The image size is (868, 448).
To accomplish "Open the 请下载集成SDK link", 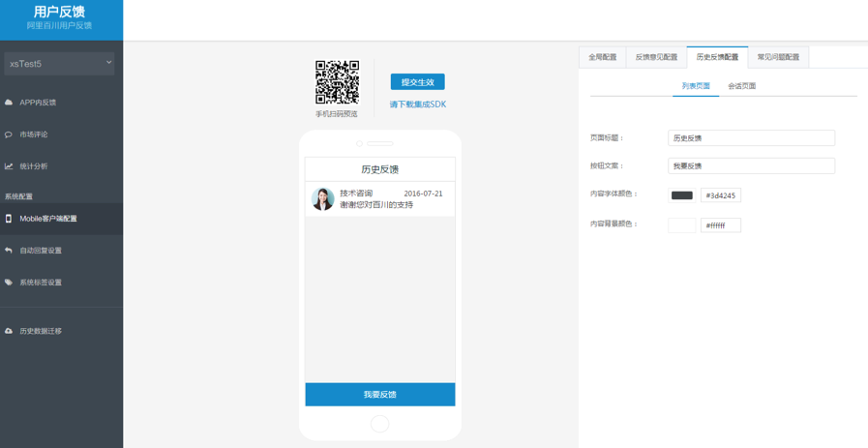I will pyautogui.click(x=417, y=105).
